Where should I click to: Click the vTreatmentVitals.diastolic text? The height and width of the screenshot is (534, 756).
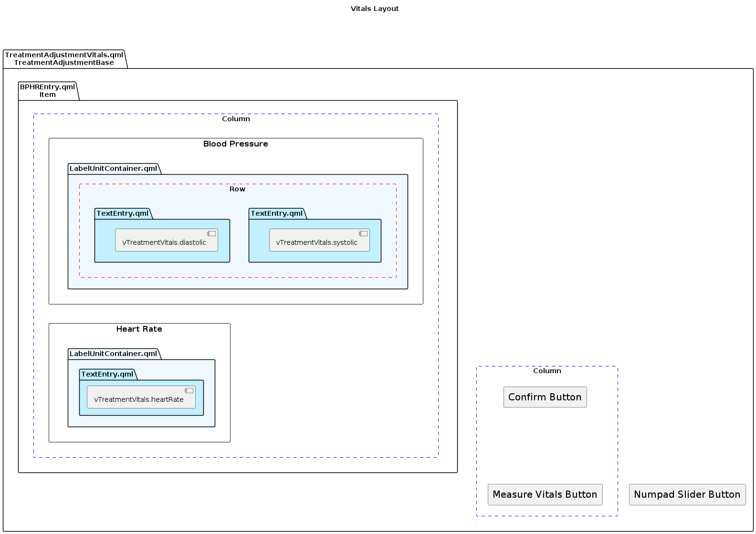(x=164, y=242)
